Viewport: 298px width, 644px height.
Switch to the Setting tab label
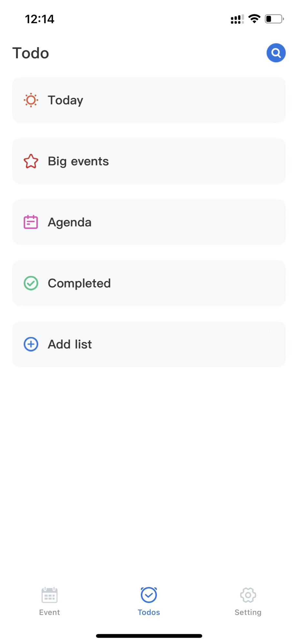248,612
